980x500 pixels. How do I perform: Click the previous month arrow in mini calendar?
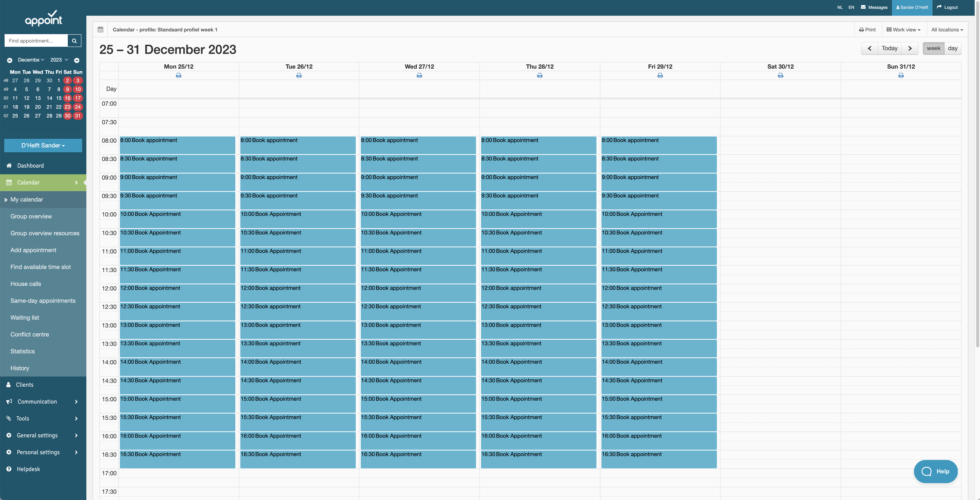pos(9,60)
